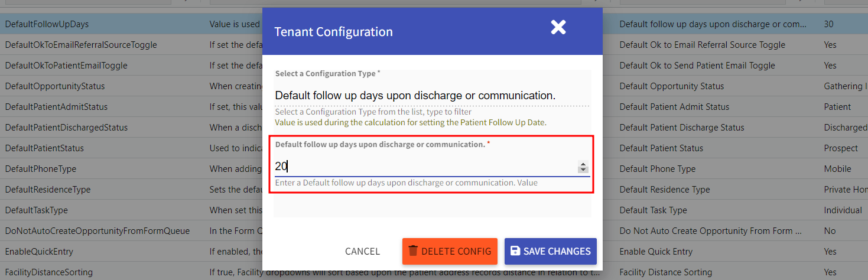Open the DefaultPatientDischargedStatus entry
Viewport: 868px width, 280px height.
point(66,128)
